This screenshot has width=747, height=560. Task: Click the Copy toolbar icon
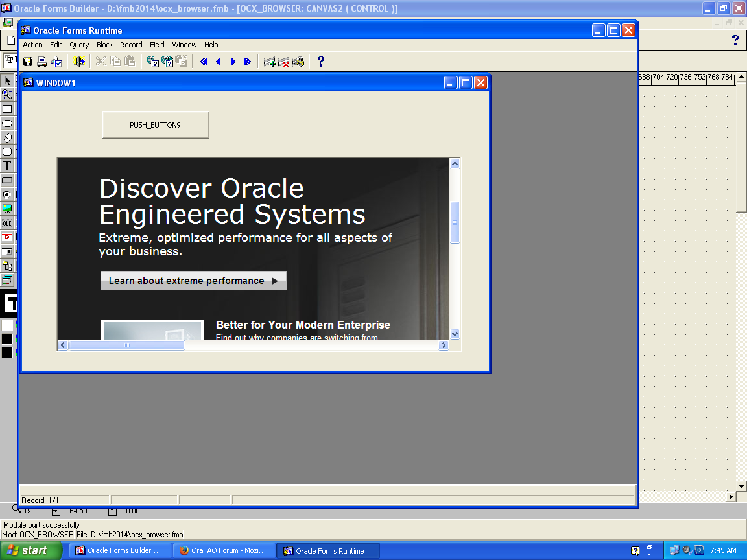(115, 62)
